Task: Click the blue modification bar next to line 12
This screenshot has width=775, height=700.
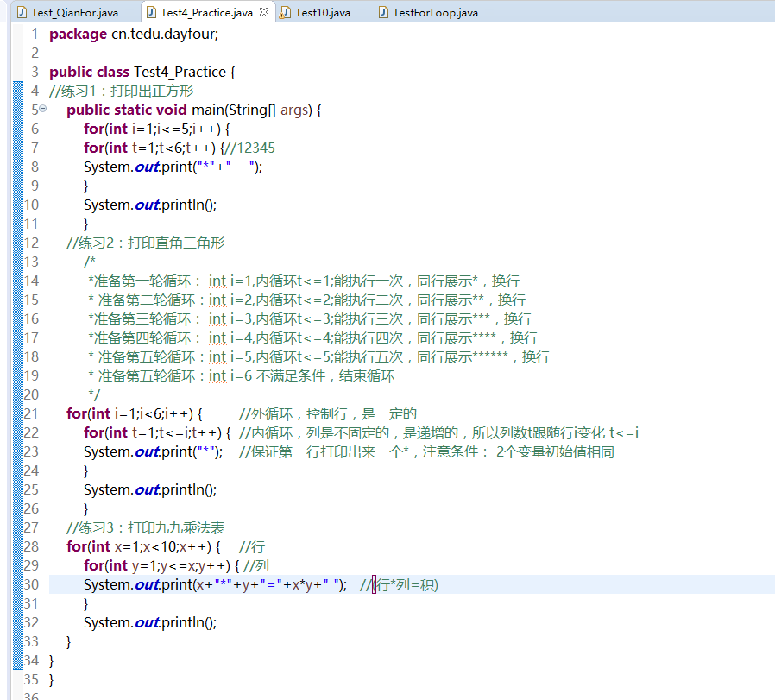Action: 19,243
